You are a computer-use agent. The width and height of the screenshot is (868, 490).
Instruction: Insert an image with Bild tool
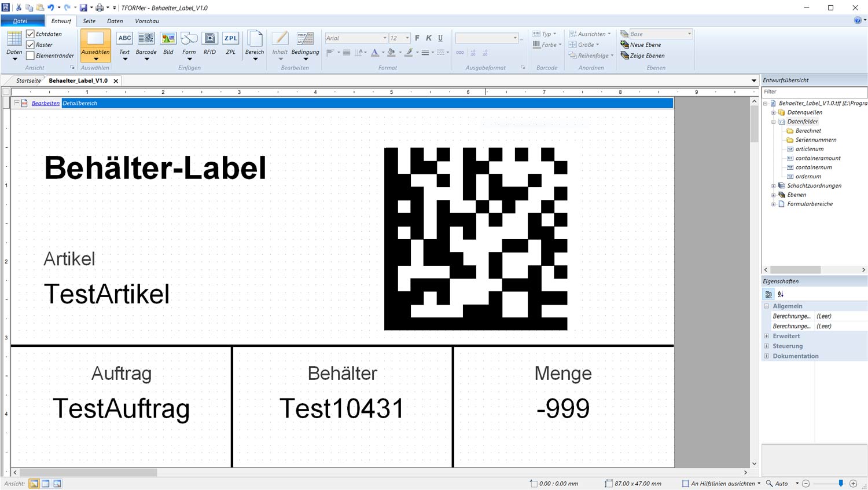168,43
